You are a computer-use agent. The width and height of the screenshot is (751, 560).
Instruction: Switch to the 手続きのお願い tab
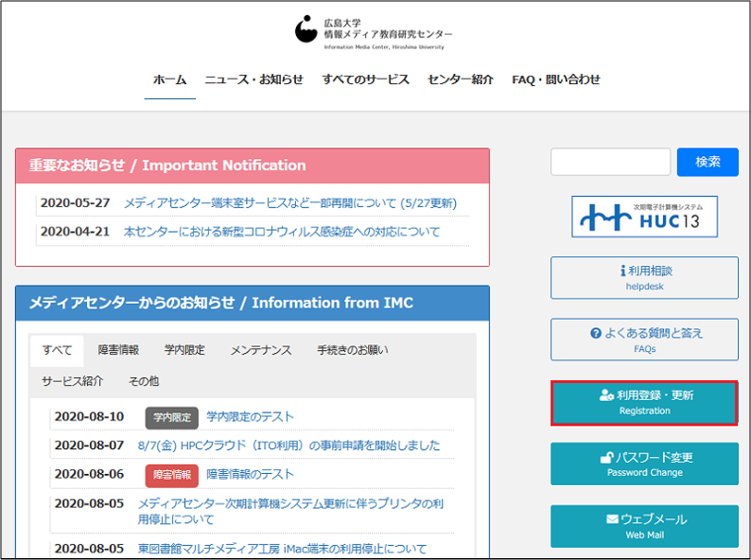coord(352,350)
